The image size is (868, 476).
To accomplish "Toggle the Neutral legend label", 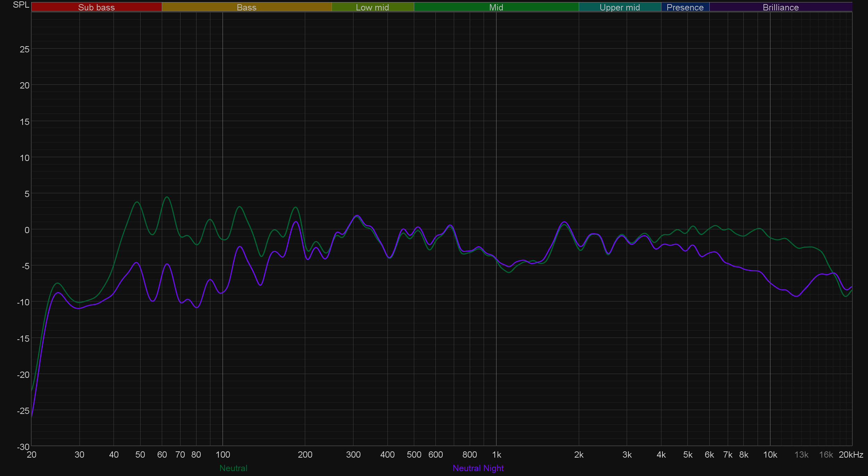I will pos(233,468).
